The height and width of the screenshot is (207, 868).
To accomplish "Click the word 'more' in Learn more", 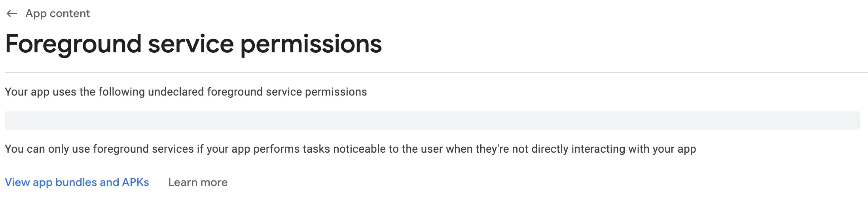I will [214, 182].
